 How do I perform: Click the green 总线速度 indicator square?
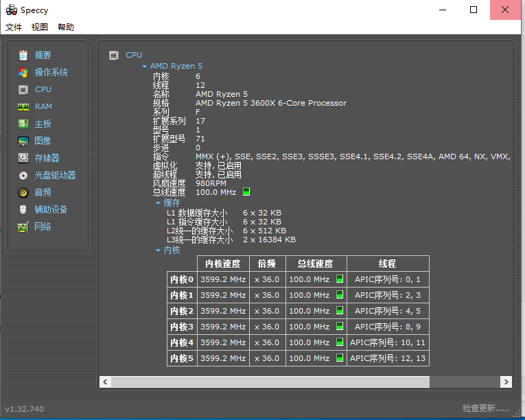tap(246, 192)
